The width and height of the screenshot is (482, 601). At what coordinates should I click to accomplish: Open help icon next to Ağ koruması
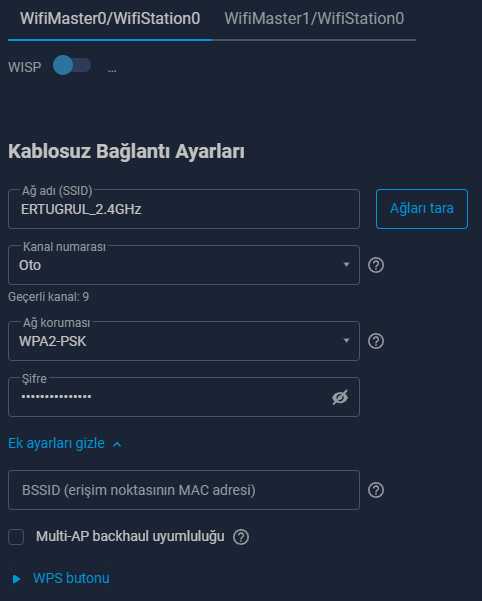(376, 341)
